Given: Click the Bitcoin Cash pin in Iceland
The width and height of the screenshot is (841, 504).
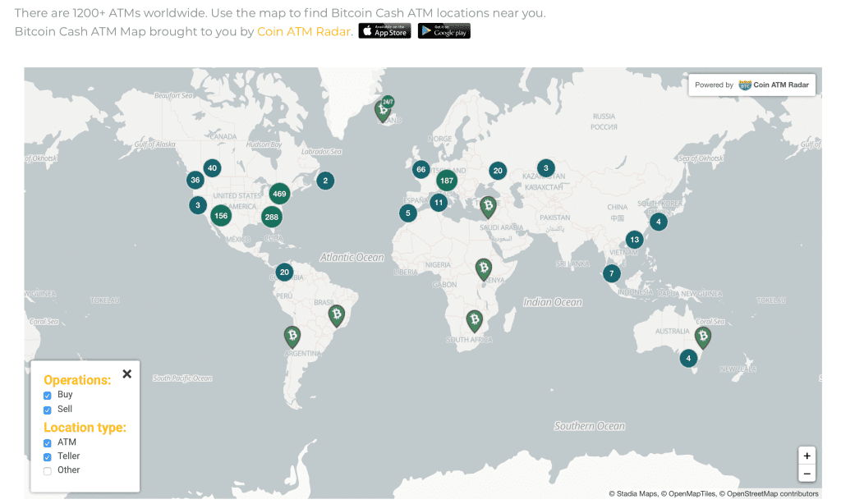Looking at the screenshot, I should coord(383,110).
